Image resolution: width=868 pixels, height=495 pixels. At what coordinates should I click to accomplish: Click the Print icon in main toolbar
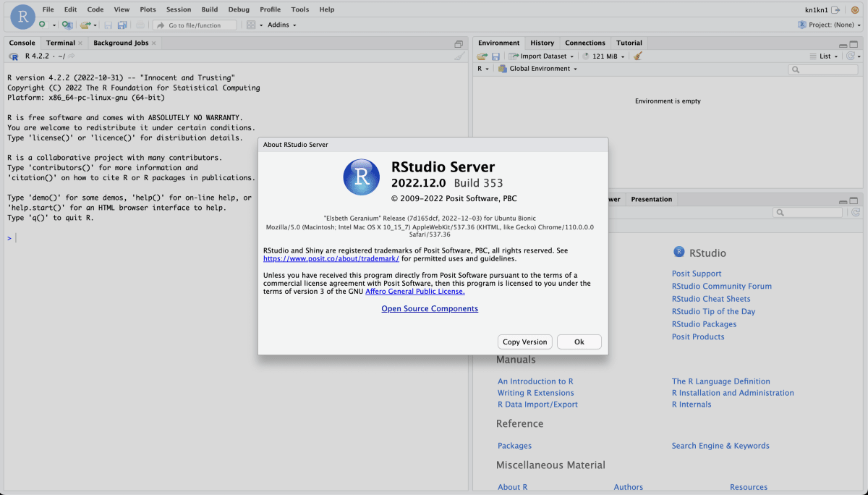pyautogui.click(x=140, y=25)
